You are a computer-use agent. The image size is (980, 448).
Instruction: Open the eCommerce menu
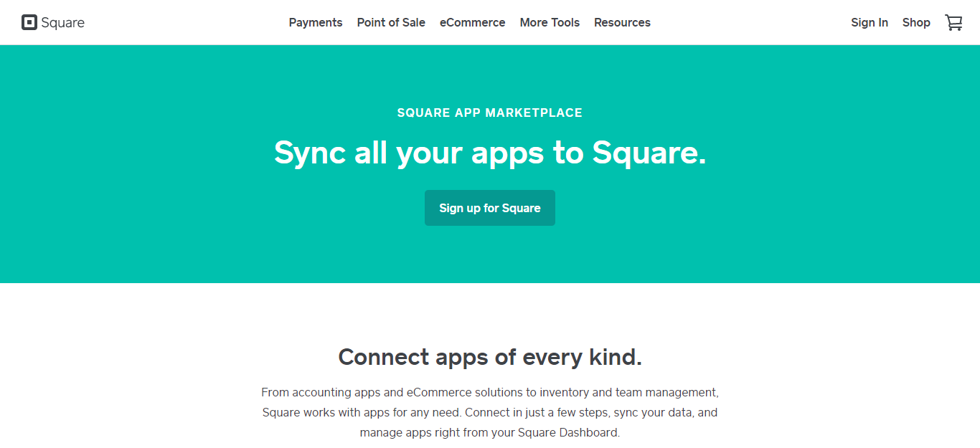click(473, 22)
